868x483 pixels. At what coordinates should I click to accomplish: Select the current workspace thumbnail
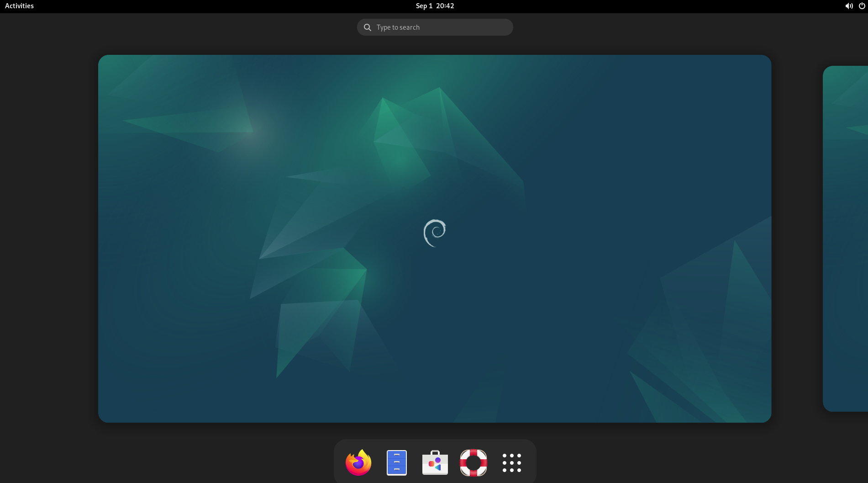coord(435,239)
